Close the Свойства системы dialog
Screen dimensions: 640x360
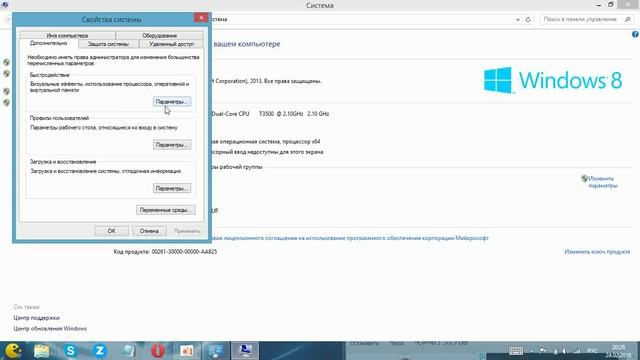coord(201,18)
